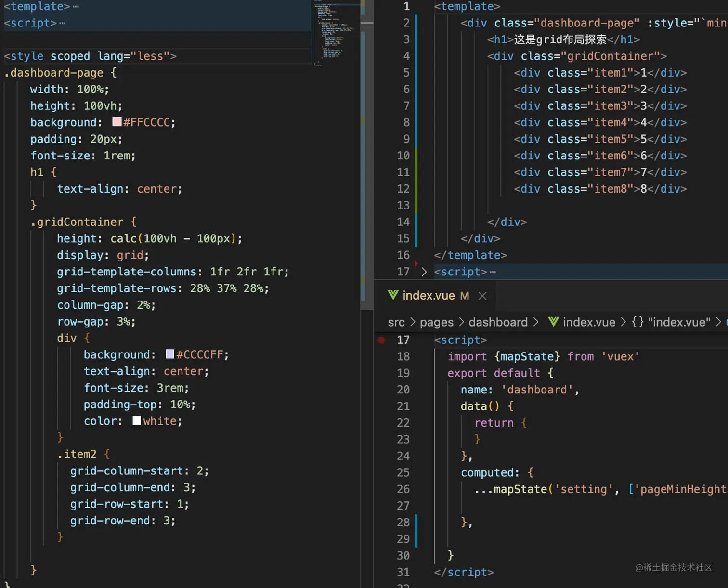Viewport: 728px width, 588px height.
Task: Click the line '<style scoped lang="less">'
Action: coord(90,56)
